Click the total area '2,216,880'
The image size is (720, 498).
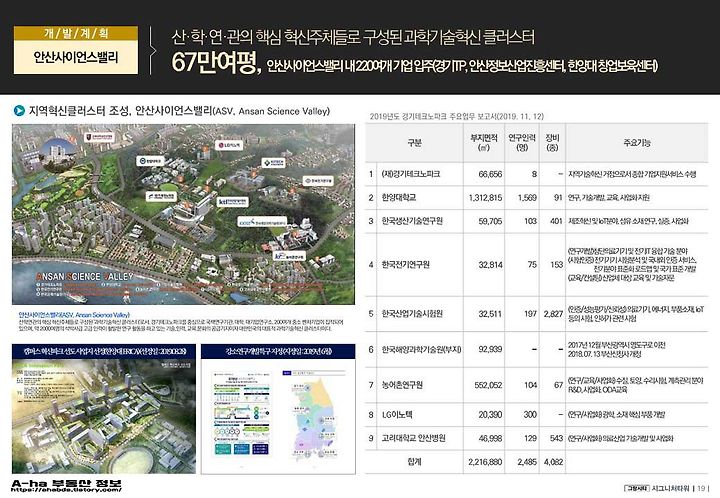point(485,462)
